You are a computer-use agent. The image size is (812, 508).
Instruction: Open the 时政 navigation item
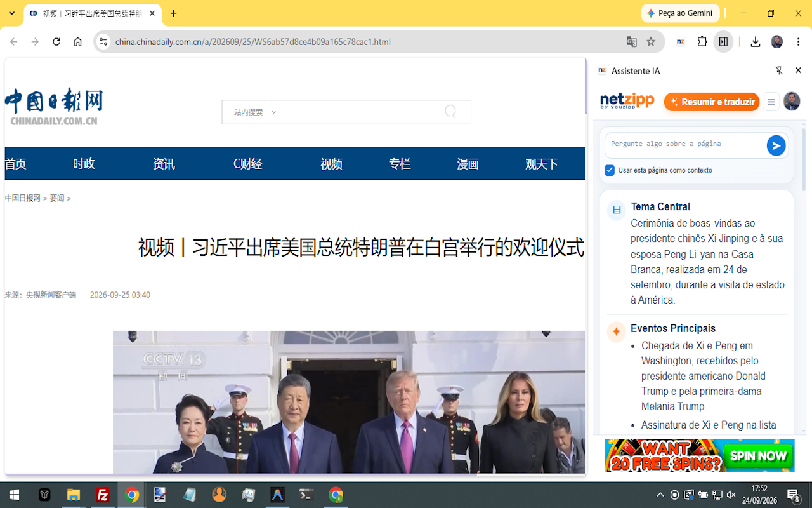(84, 164)
